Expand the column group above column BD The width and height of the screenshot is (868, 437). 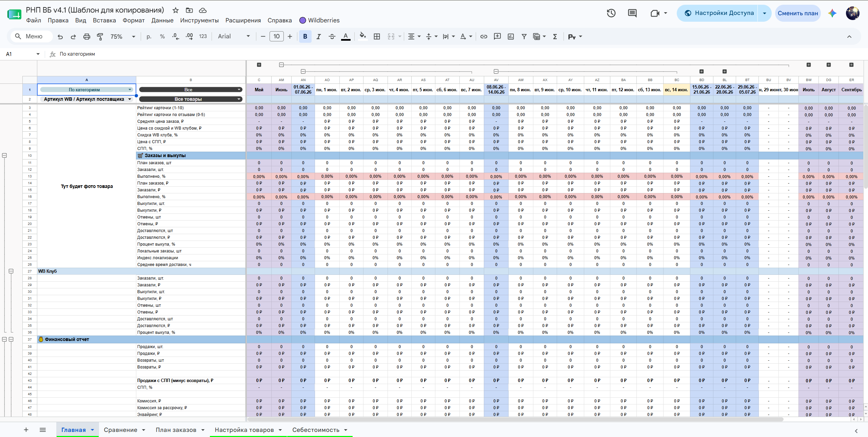(x=702, y=72)
